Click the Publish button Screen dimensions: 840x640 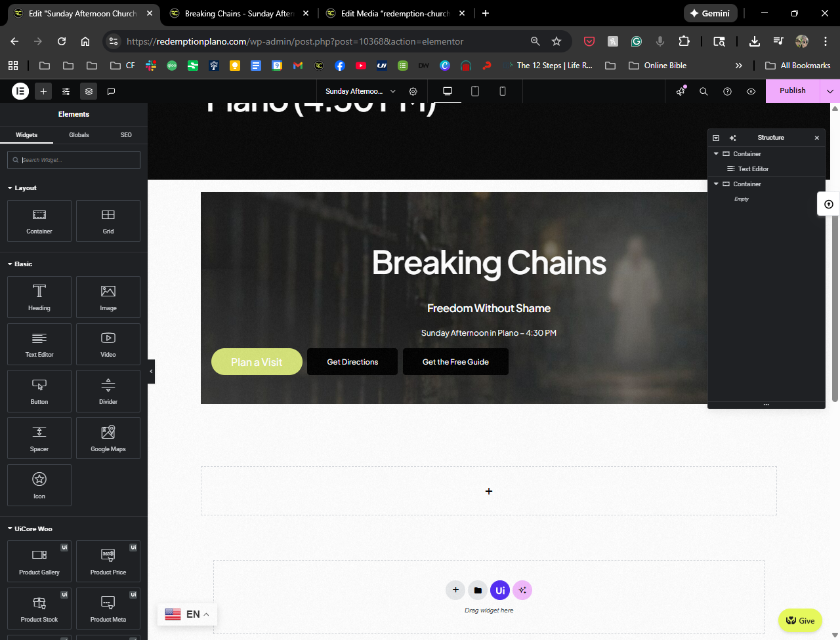(792, 91)
